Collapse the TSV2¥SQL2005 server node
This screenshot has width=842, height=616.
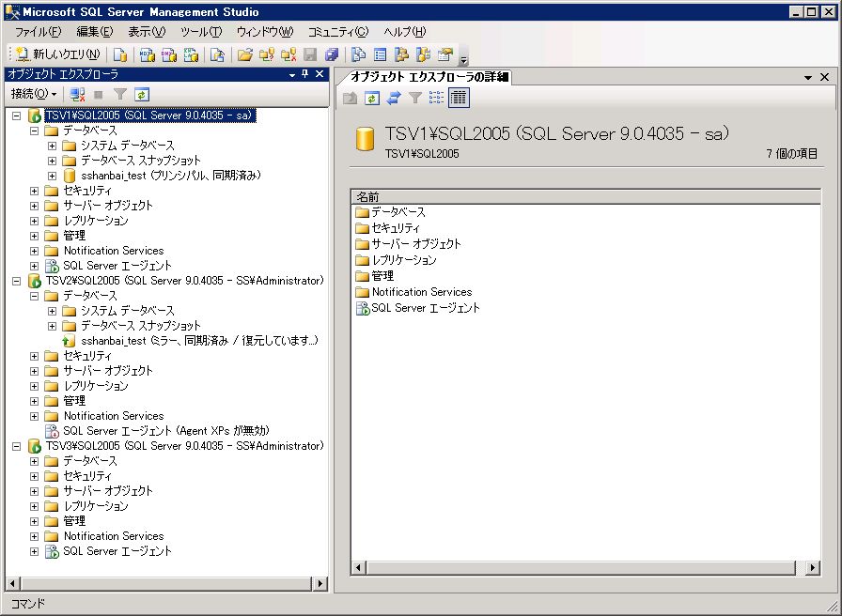tap(17, 281)
